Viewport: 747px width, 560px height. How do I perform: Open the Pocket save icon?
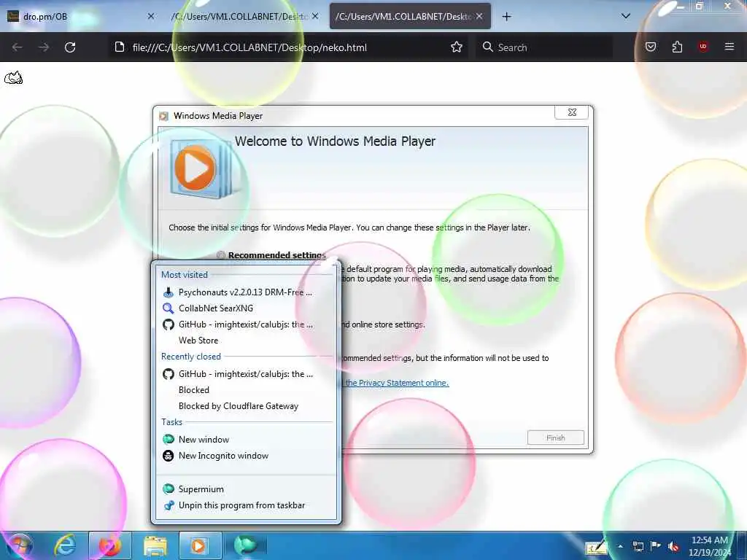(650, 47)
